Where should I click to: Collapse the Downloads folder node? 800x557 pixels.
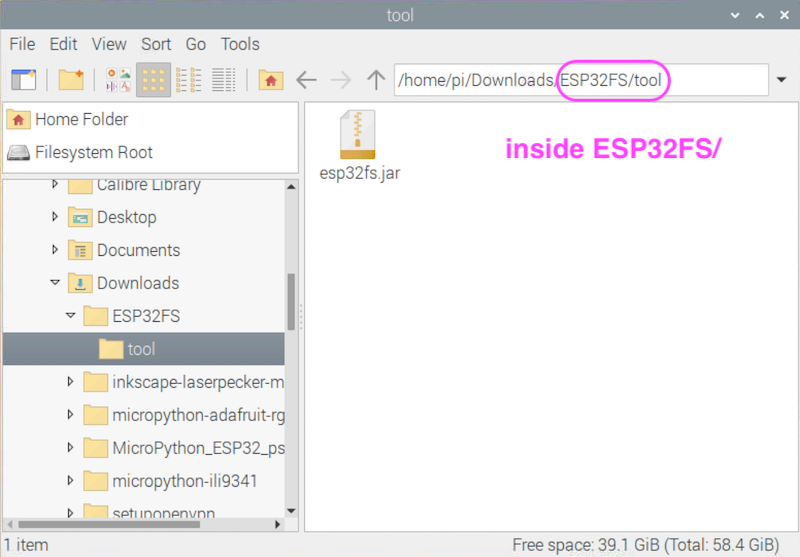tap(55, 282)
